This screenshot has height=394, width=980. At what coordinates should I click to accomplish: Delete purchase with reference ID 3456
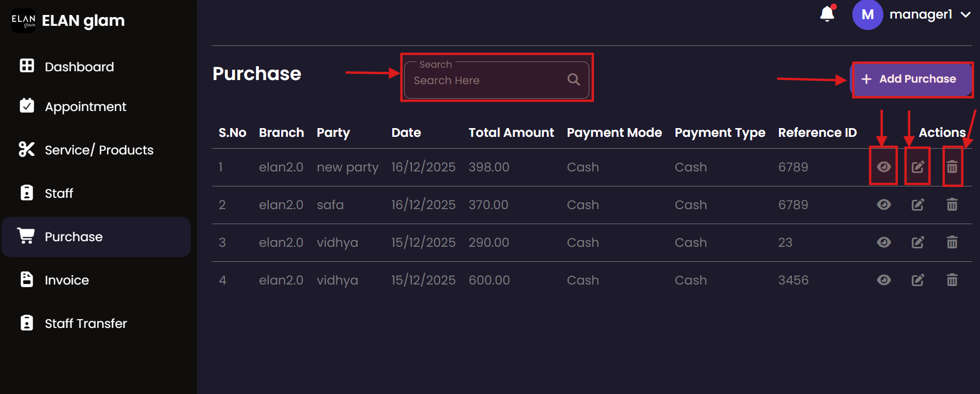point(952,280)
